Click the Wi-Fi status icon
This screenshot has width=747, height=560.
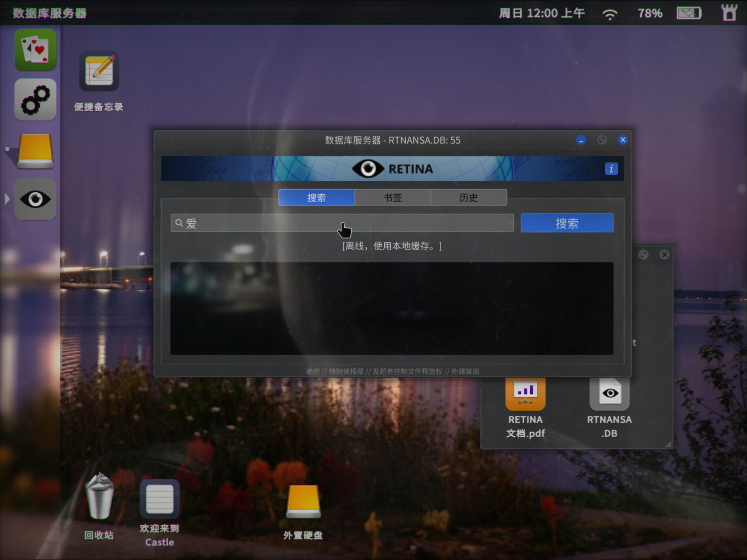click(609, 14)
